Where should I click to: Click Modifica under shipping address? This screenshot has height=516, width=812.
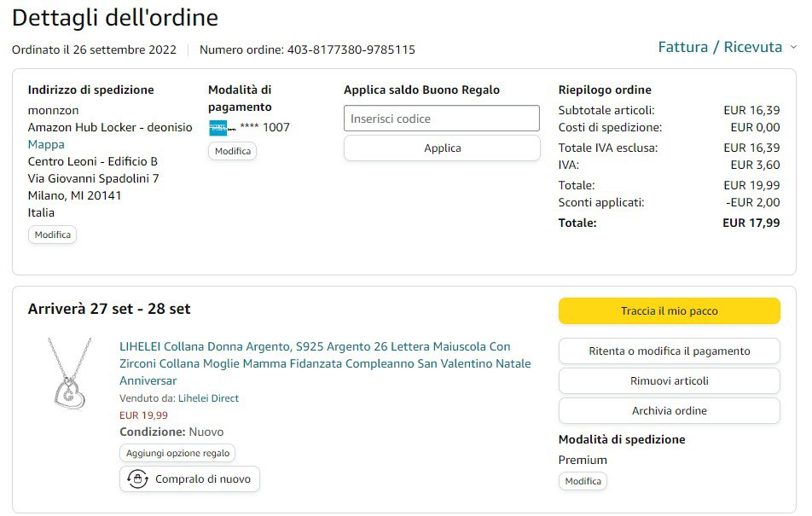point(52,235)
